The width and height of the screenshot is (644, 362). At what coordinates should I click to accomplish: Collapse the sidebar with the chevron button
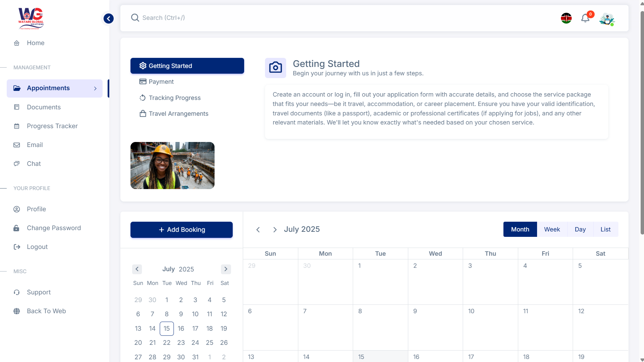coord(108,19)
